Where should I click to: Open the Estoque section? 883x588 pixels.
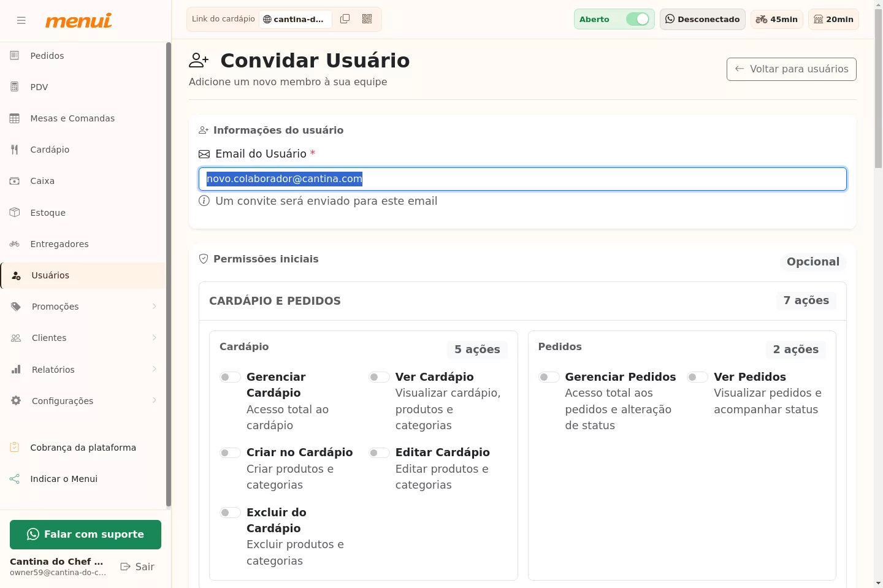(83, 213)
